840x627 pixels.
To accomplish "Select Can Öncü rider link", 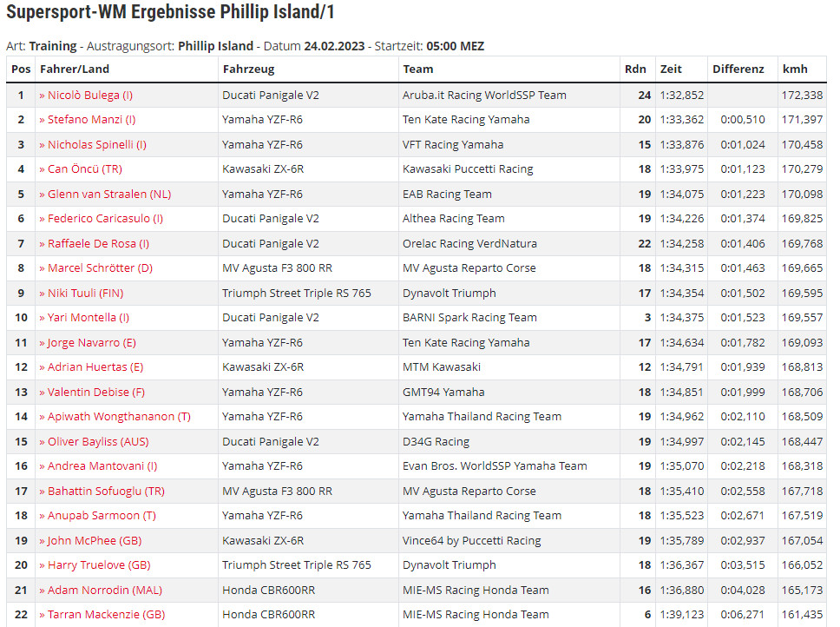I will click(84, 169).
